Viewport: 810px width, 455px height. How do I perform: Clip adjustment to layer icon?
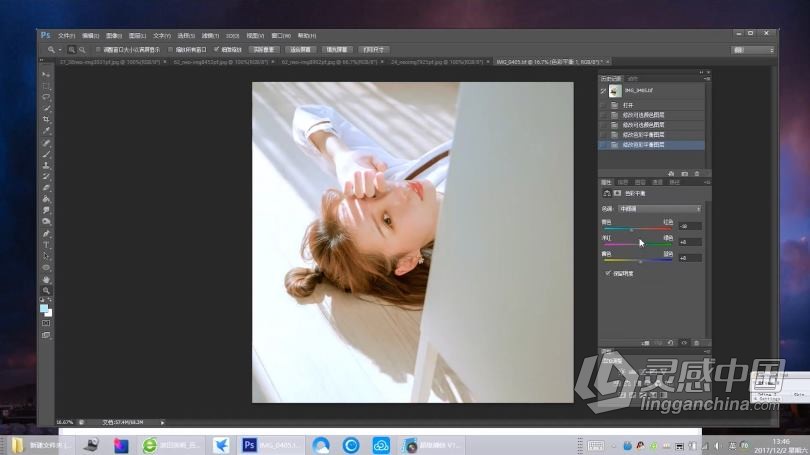[x=645, y=343]
